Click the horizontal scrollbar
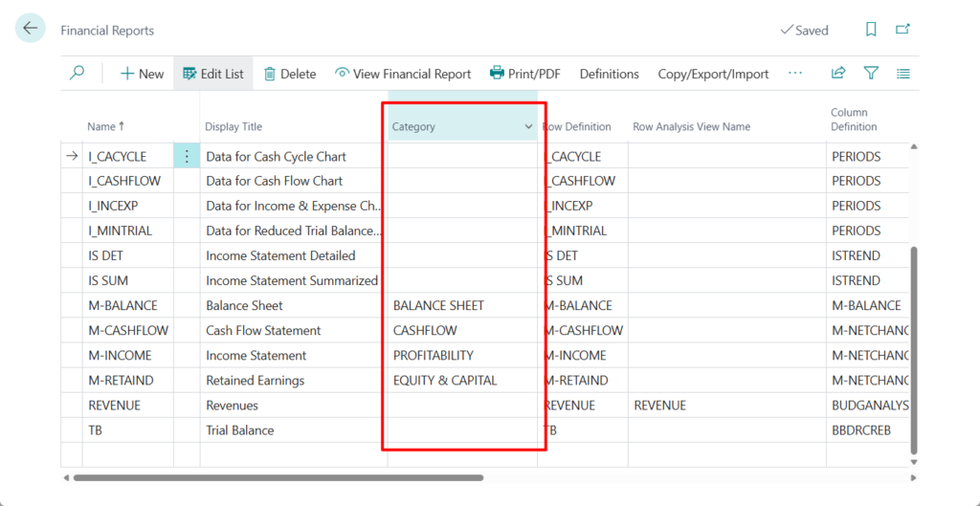 (278, 477)
